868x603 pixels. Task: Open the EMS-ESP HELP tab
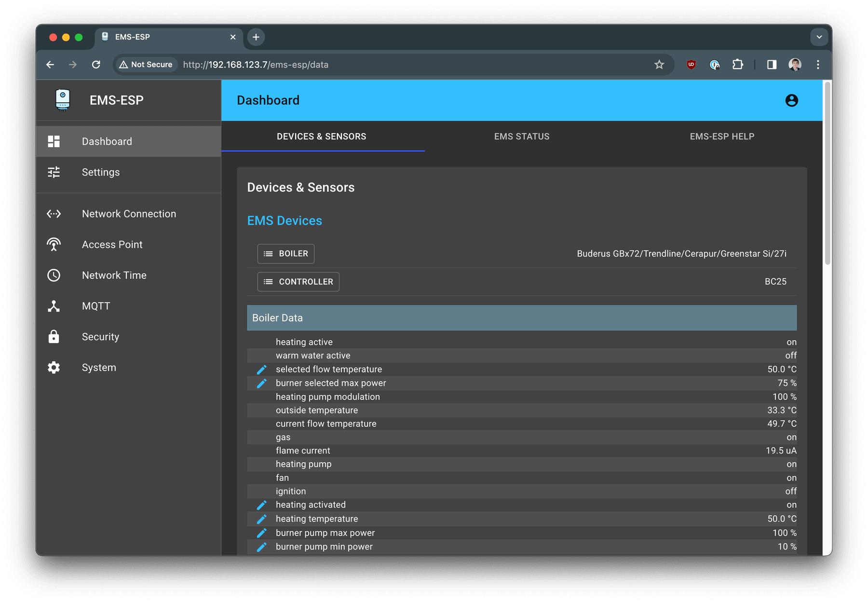click(x=722, y=136)
